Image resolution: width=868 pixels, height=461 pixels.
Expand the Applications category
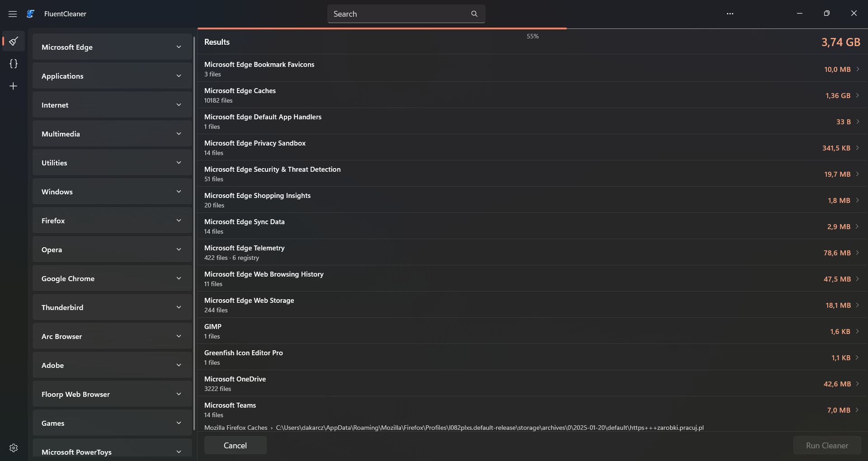click(112, 76)
